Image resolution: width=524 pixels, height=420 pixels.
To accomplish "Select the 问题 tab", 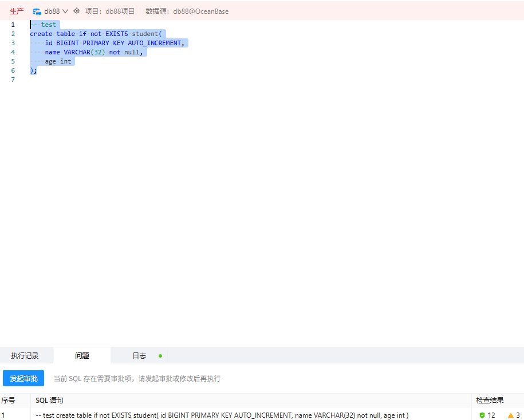I will click(x=82, y=356).
